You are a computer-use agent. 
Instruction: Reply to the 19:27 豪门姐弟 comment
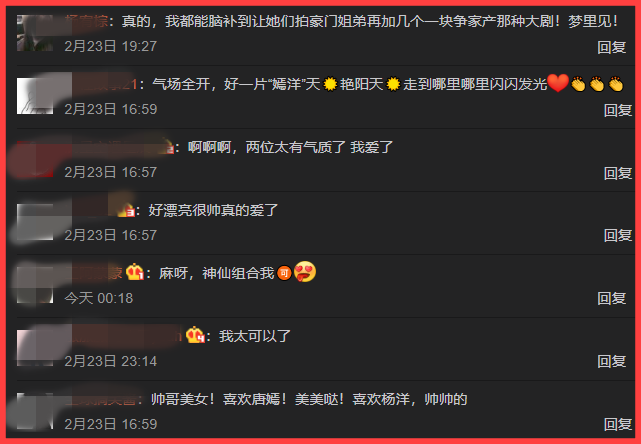tap(612, 47)
